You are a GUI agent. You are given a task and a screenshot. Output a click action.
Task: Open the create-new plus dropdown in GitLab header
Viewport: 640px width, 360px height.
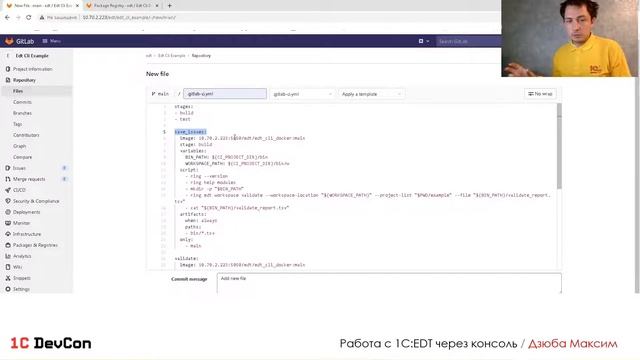pyautogui.click(x=424, y=41)
